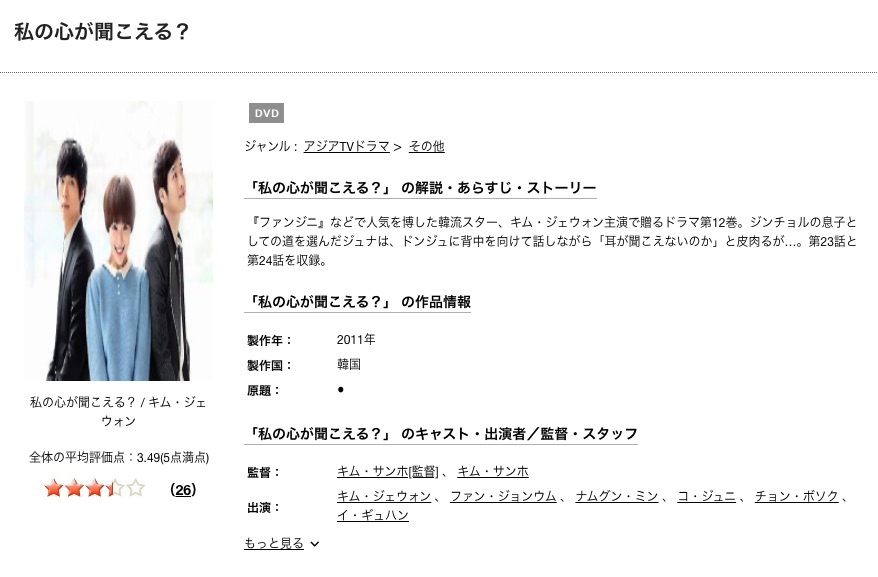Click the empty fifth rating star
878x577 pixels.
(136, 488)
